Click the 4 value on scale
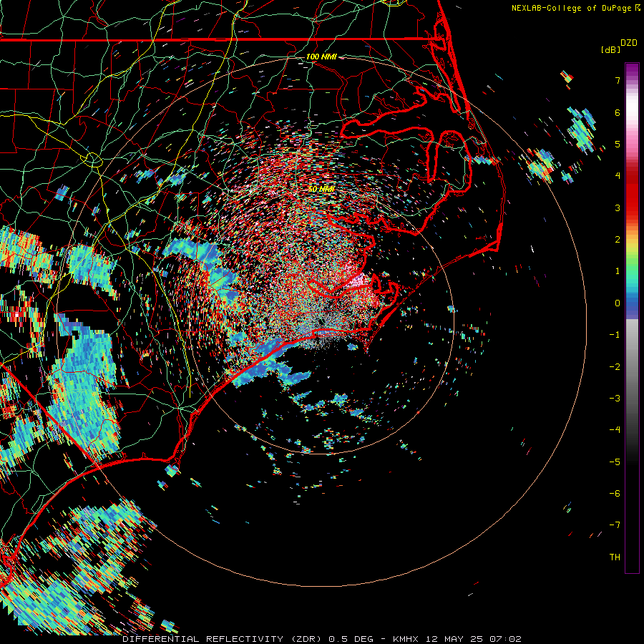644x644 pixels. [x=618, y=176]
